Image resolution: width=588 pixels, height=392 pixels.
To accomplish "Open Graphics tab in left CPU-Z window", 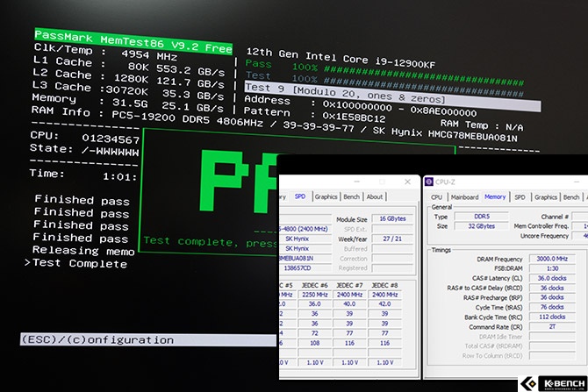I will tap(326, 196).
